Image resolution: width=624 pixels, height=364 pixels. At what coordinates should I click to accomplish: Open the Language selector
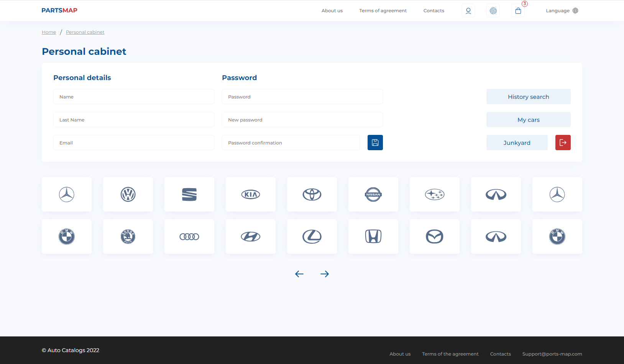tap(562, 11)
